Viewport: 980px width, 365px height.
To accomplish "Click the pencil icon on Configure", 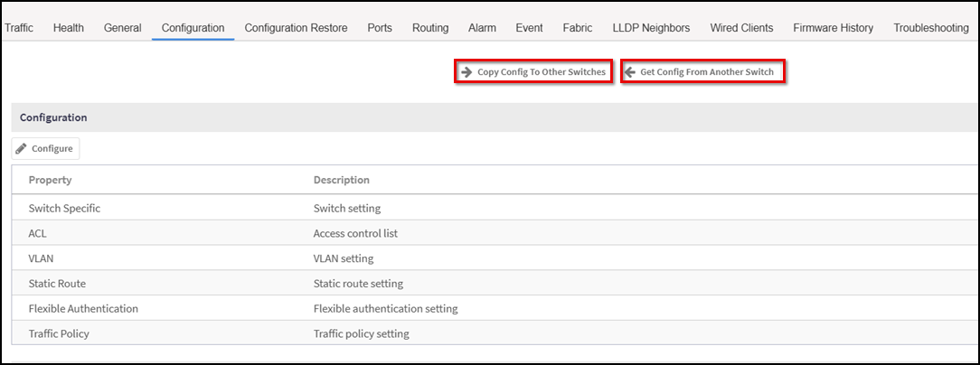I will (x=22, y=149).
